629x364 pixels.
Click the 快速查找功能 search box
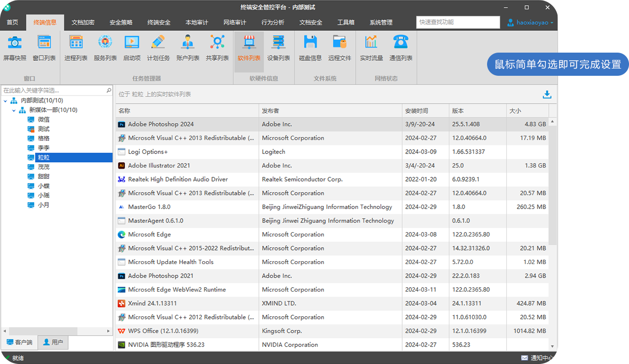click(x=458, y=22)
